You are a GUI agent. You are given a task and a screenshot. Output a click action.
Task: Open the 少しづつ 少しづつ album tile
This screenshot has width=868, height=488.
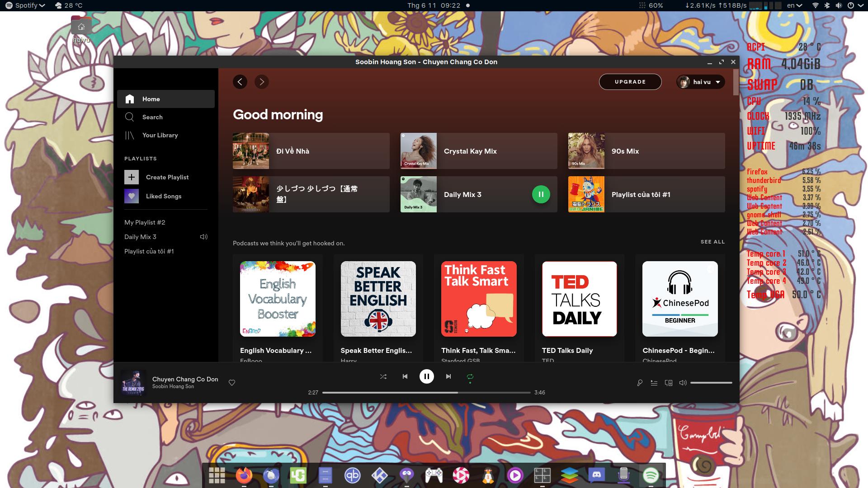pyautogui.click(x=311, y=194)
